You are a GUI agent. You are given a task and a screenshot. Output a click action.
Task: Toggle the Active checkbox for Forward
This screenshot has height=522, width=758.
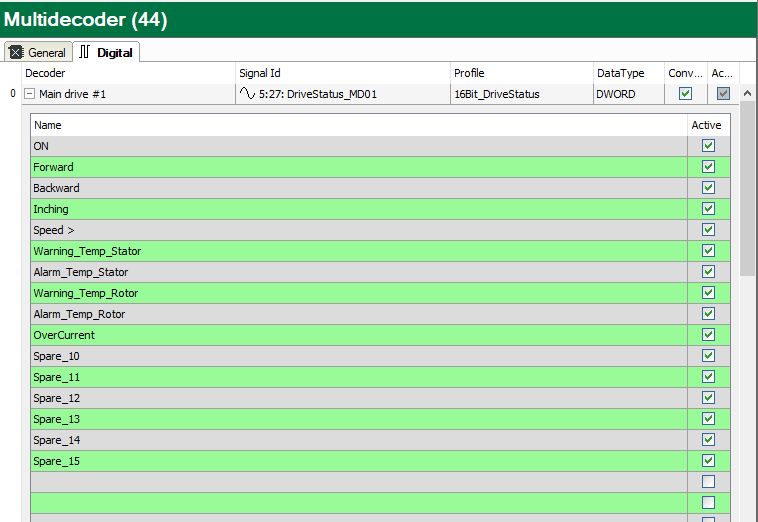click(x=708, y=167)
